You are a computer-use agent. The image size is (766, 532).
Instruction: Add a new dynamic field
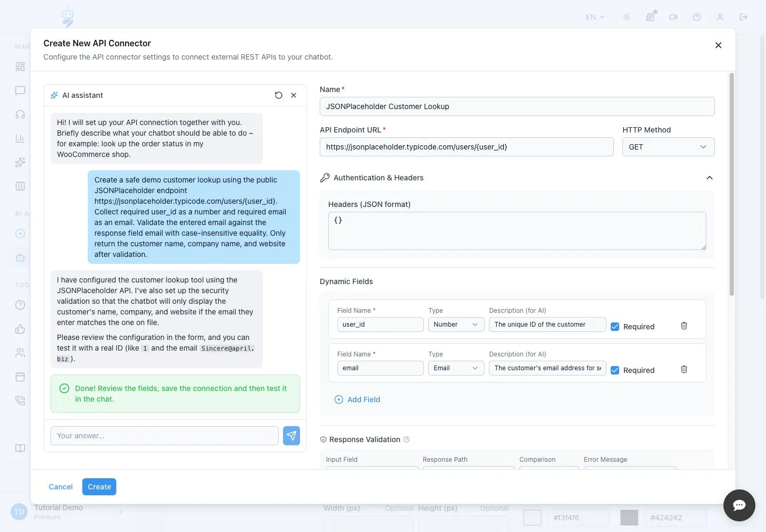357,400
